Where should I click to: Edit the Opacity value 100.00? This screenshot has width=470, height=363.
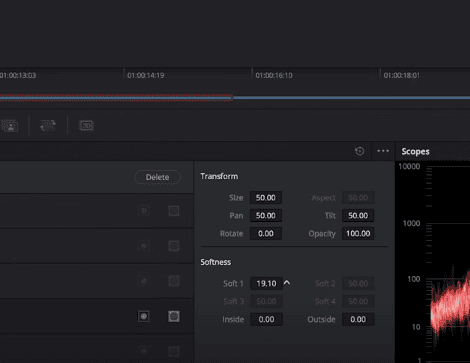point(358,234)
